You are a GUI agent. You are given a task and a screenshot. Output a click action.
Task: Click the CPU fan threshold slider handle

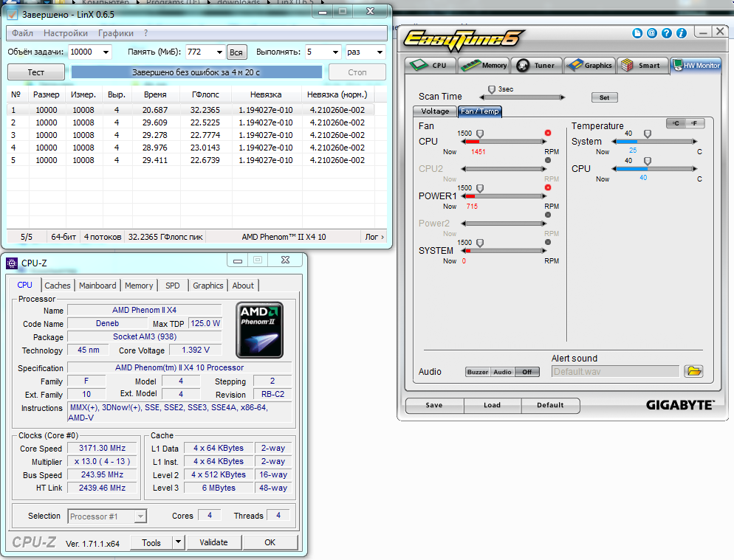coord(480,134)
